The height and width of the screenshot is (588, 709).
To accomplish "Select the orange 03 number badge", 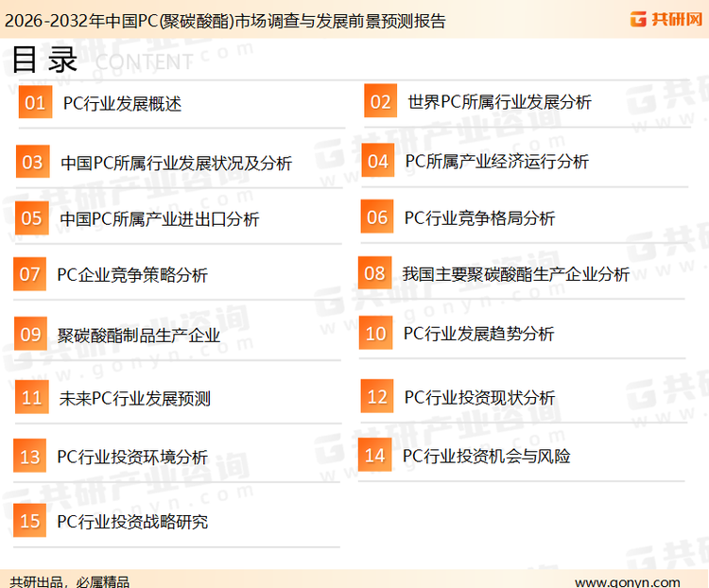I will tap(32, 162).
